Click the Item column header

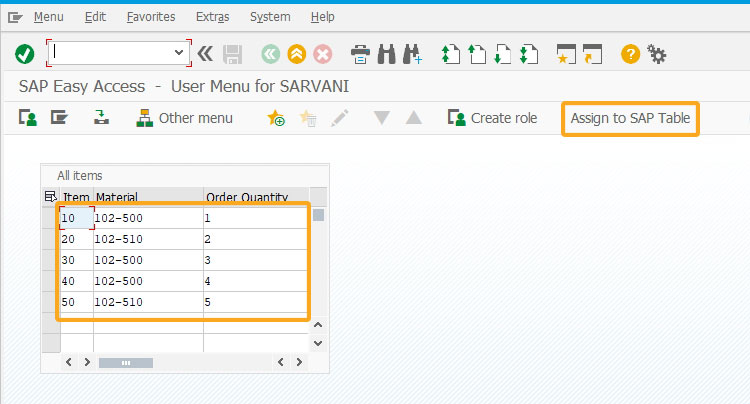[x=77, y=197]
